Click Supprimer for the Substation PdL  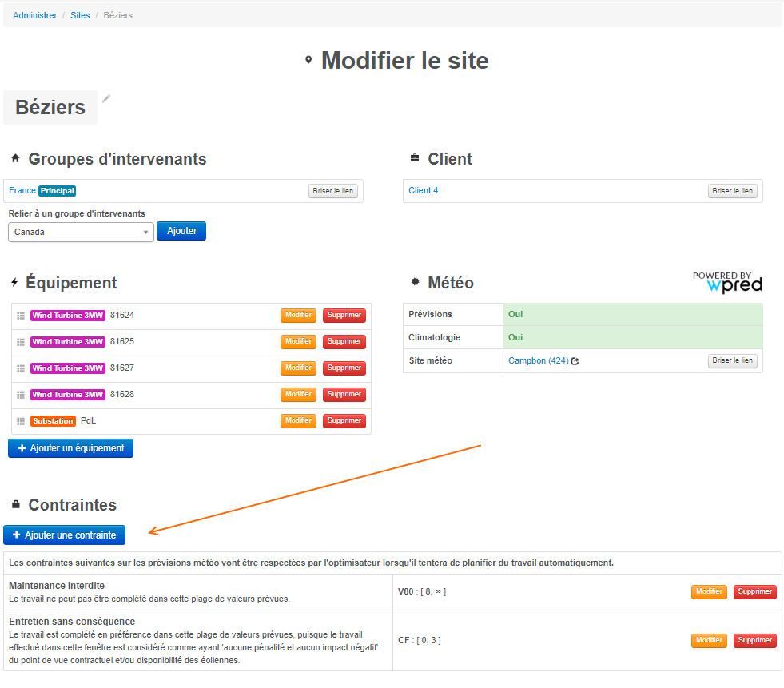(x=344, y=420)
